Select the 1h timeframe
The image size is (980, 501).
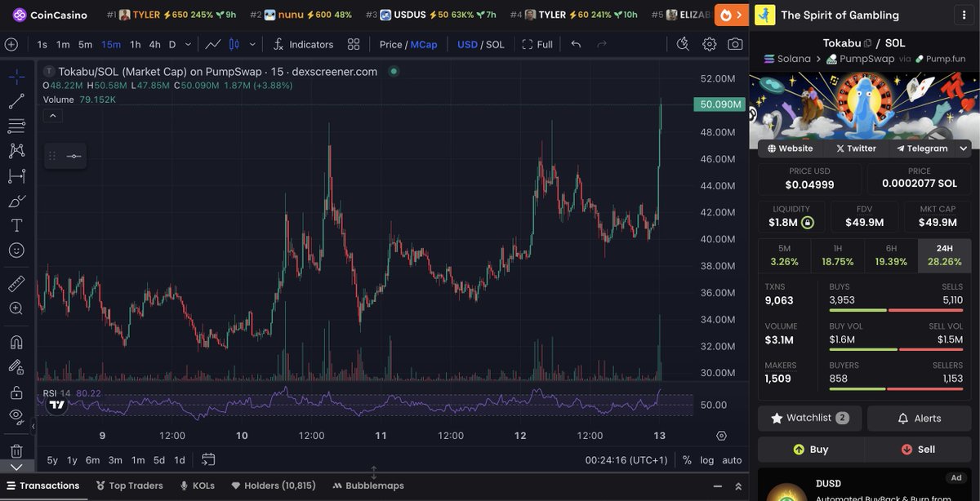[x=135, y=44]
